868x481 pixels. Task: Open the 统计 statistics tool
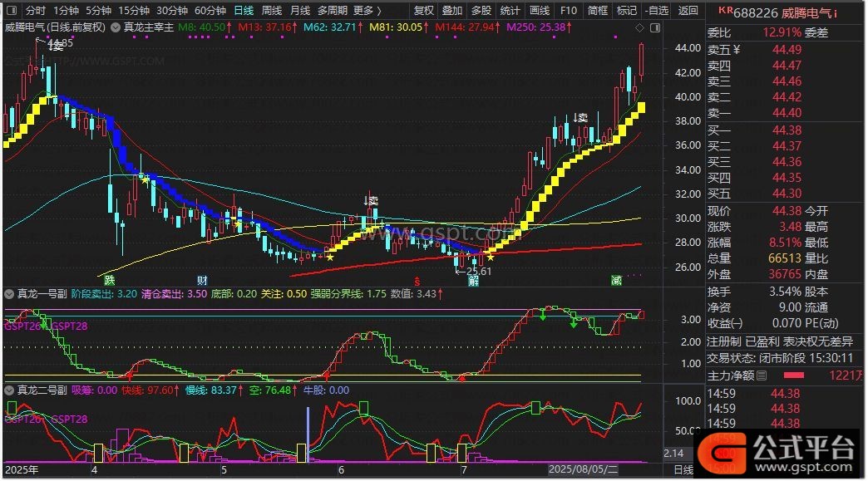pos(510,11)
